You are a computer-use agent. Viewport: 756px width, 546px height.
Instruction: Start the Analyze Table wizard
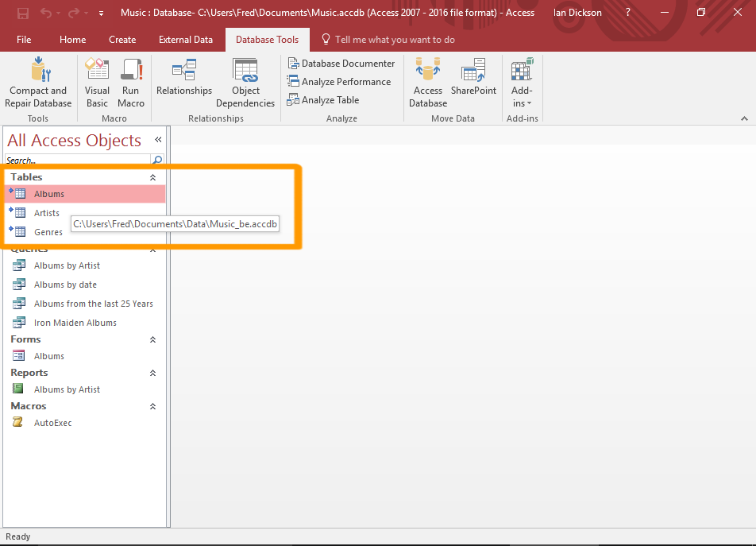point(323,100)
